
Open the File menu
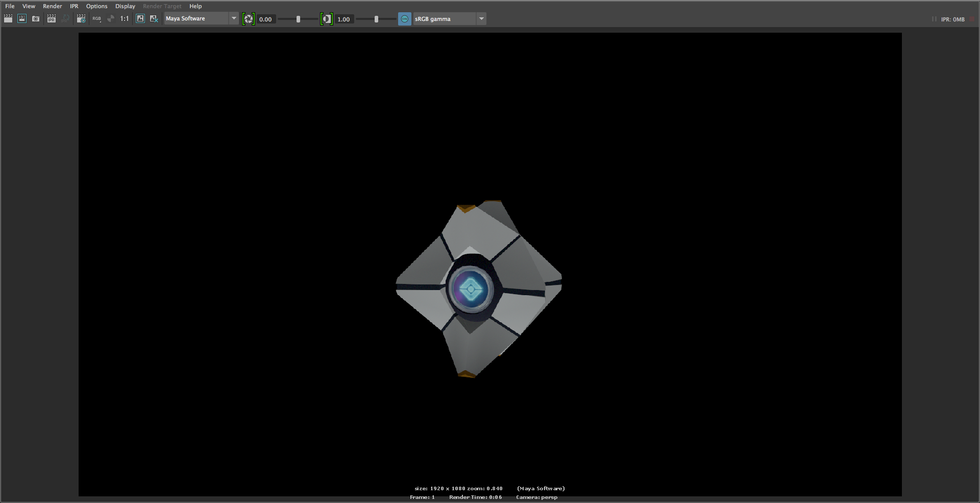point(10,6)
